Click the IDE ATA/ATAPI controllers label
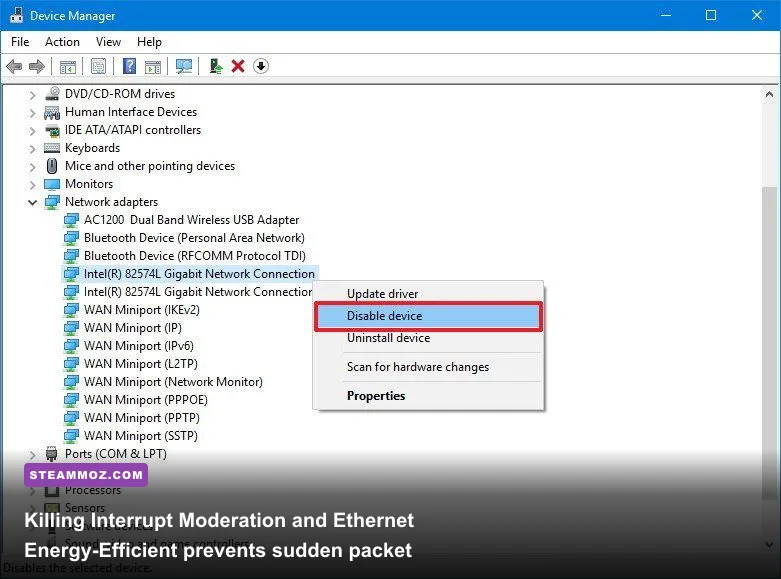 point(133,130)
